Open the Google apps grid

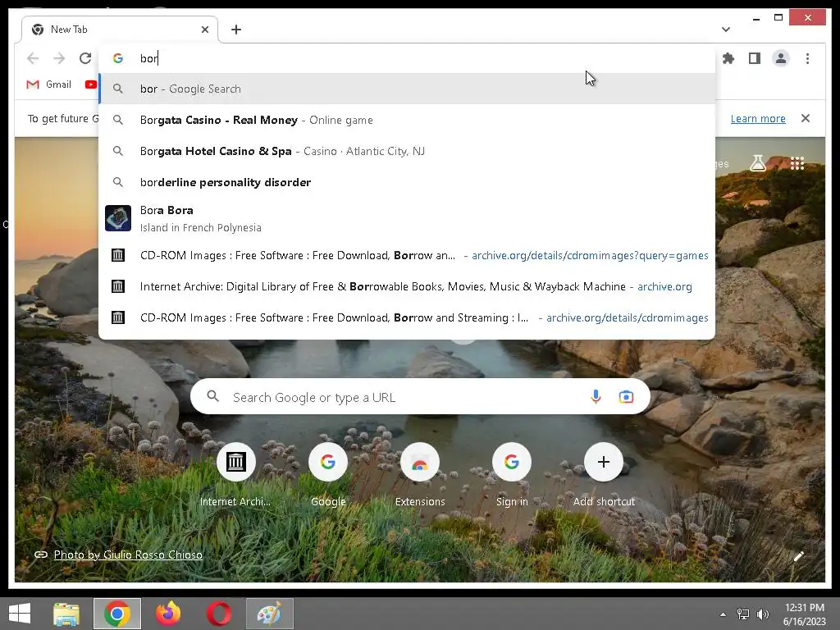[797, 163]
